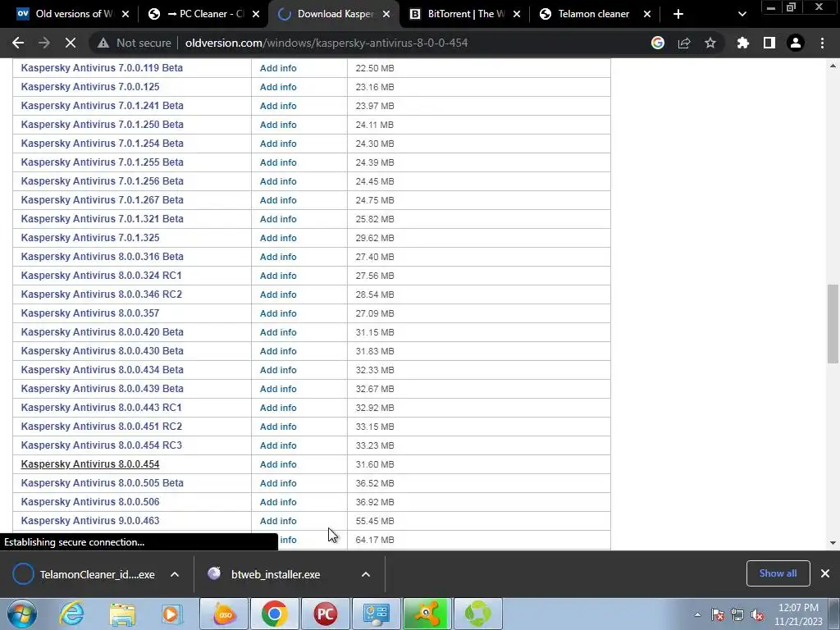Open the Action Center flag icon
This screenshot has height=630, width=840.
[718, 614]
